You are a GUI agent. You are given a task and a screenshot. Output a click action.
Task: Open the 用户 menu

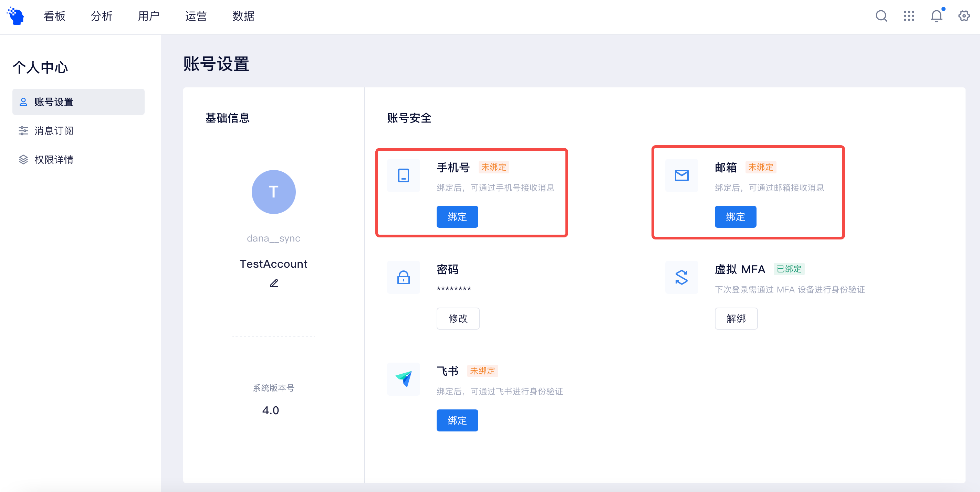click(149, 17)
